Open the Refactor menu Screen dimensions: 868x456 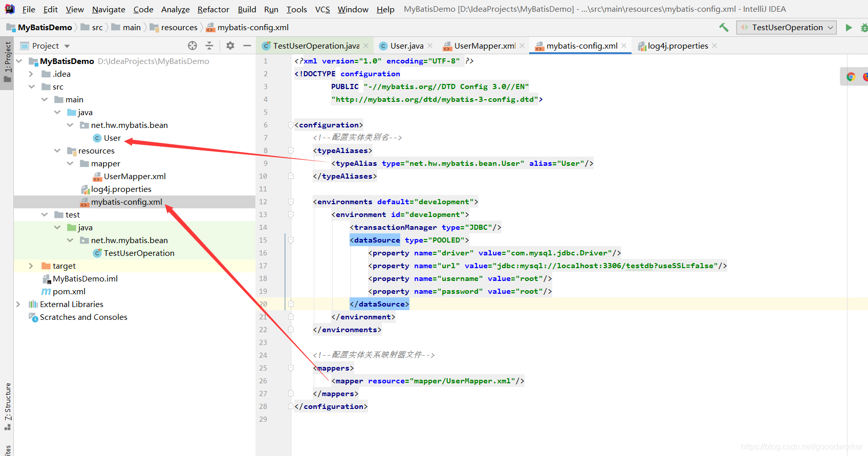(213, 9)
